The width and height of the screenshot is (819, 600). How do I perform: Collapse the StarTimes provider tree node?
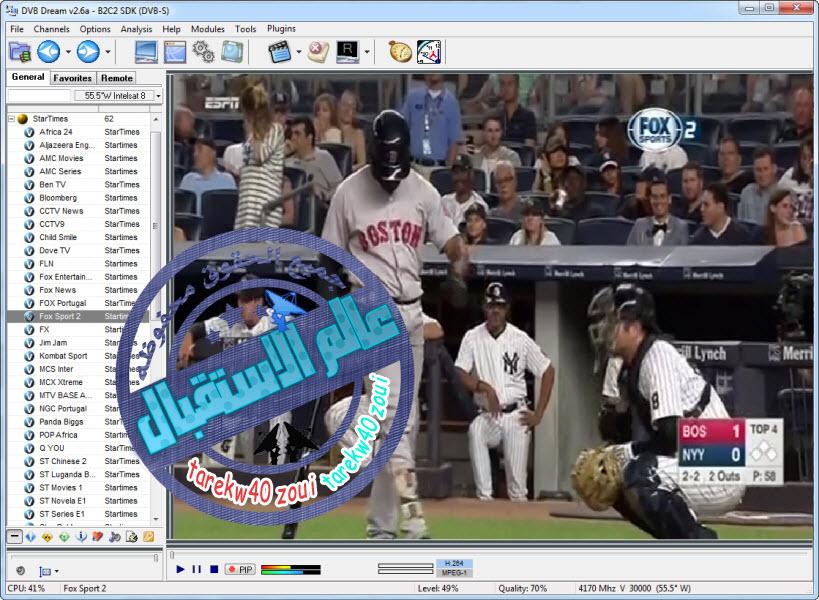pyautogui.click(x=11, y=119)
